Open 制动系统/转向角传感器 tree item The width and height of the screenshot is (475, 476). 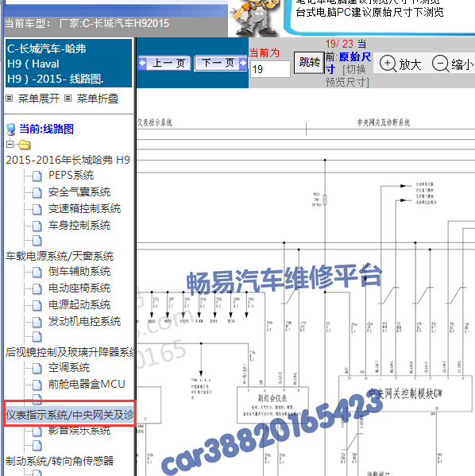(60, 461)
